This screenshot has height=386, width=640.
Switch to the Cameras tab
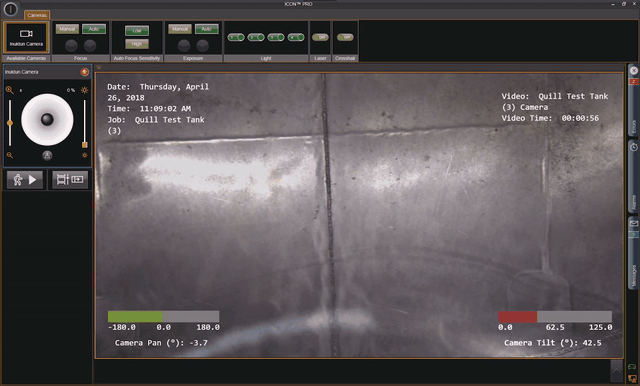(37, 15)
